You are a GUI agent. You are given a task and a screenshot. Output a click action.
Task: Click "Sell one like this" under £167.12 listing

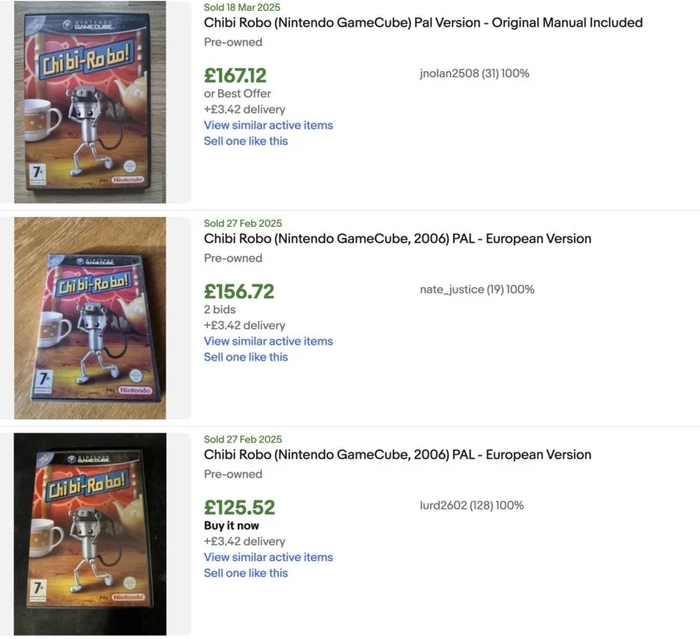click(x=246, y=141)
